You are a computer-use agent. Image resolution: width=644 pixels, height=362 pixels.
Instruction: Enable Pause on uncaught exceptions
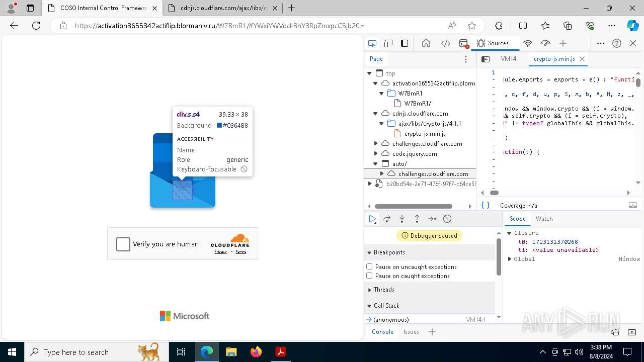[369, 266]
